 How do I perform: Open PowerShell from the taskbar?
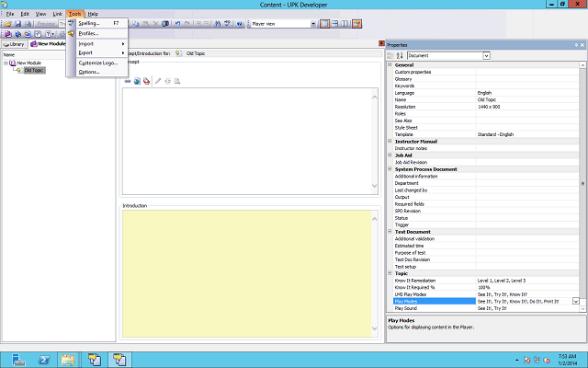tap(45, 358)
